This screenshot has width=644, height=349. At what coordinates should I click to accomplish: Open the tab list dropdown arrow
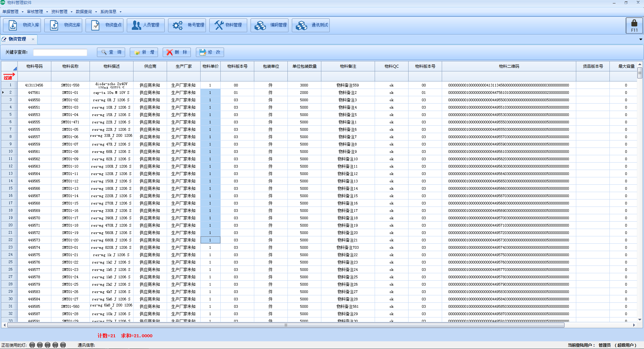(640, 40)
